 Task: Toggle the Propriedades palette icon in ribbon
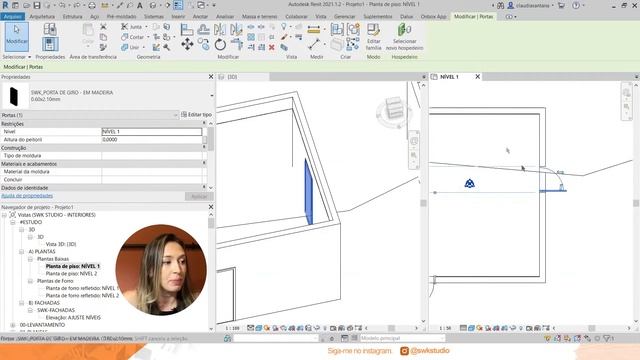(50, 44)
